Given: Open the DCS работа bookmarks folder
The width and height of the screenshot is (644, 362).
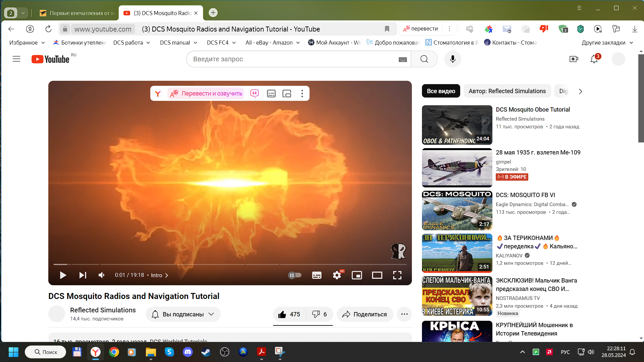Looking at the screenshot, I should coord(132,43).
